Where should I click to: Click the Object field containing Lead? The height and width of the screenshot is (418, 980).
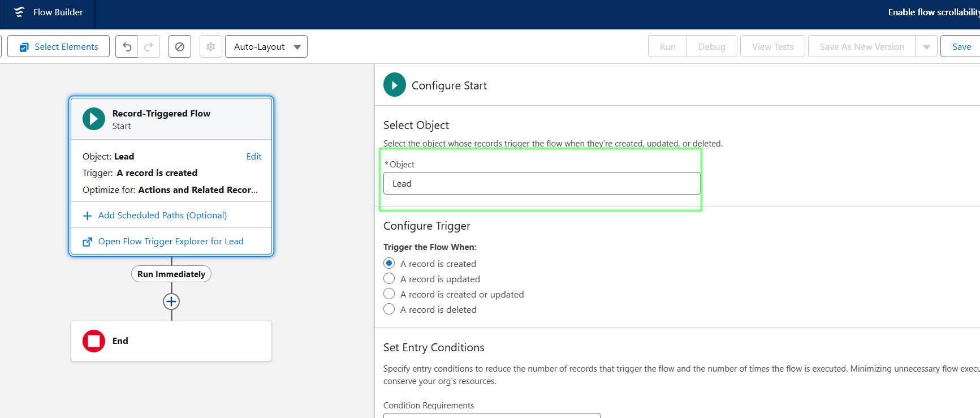point(542,183)
